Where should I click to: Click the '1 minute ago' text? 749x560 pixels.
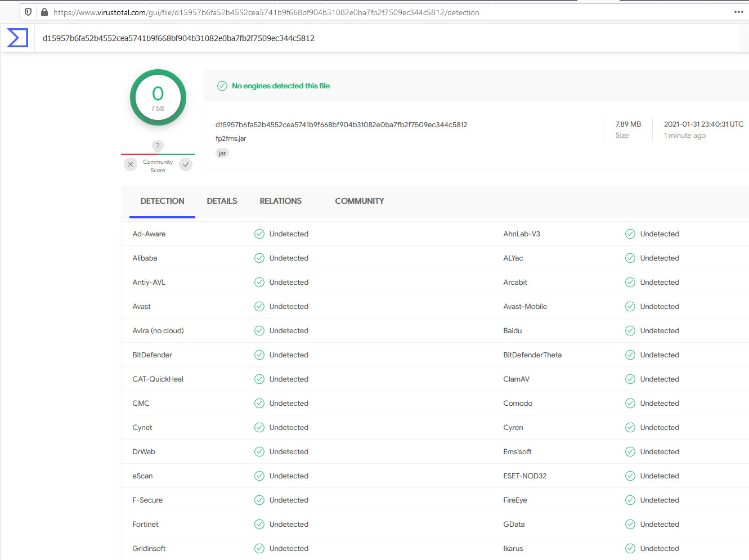685,136
